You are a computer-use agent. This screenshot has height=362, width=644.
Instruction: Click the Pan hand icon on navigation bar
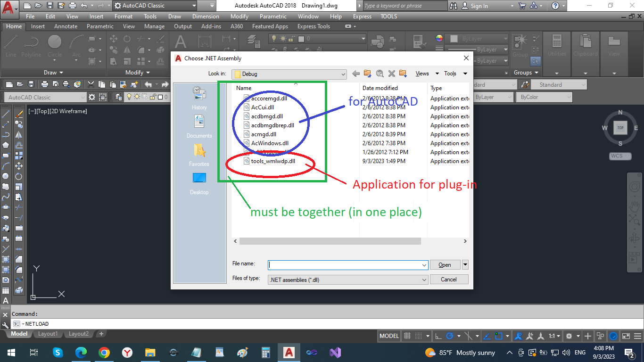coord(634,206)
